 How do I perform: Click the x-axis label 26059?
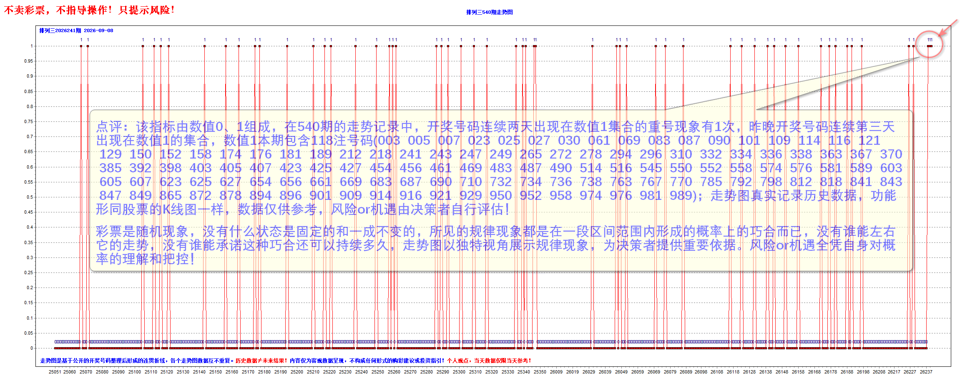638,372
